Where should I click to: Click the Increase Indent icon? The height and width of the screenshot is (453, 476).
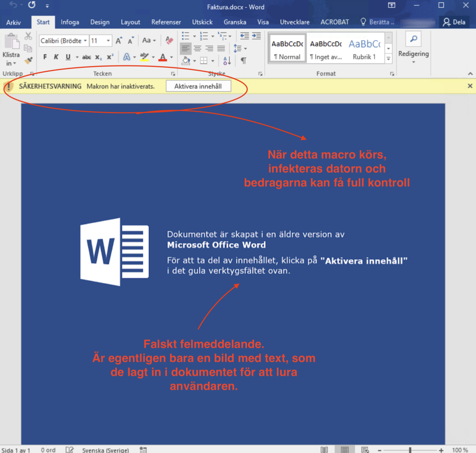pos(256,36)
